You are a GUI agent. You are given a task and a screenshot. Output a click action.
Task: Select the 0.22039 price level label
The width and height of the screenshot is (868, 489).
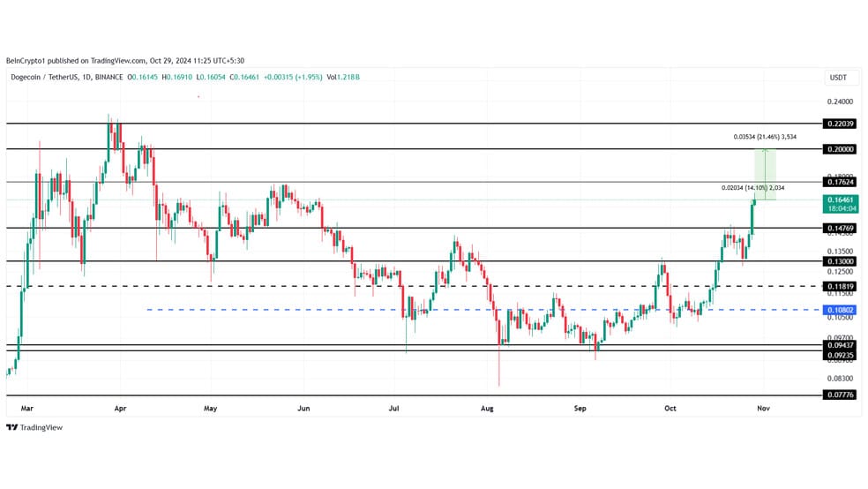[840, 124]
